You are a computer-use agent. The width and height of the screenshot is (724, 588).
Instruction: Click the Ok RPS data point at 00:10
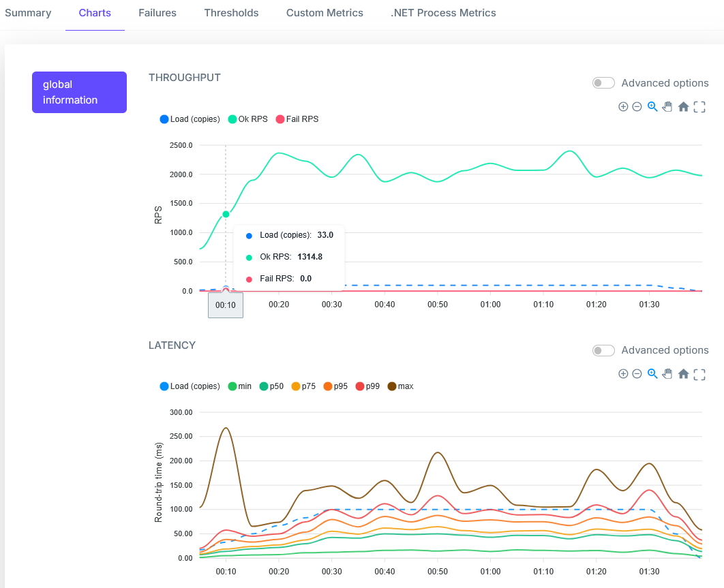226,214
